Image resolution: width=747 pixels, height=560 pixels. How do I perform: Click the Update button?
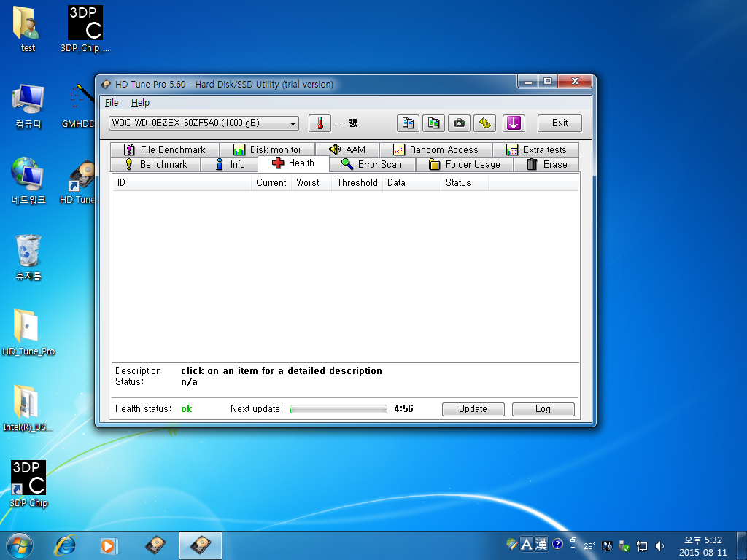[x=473, y=409]
